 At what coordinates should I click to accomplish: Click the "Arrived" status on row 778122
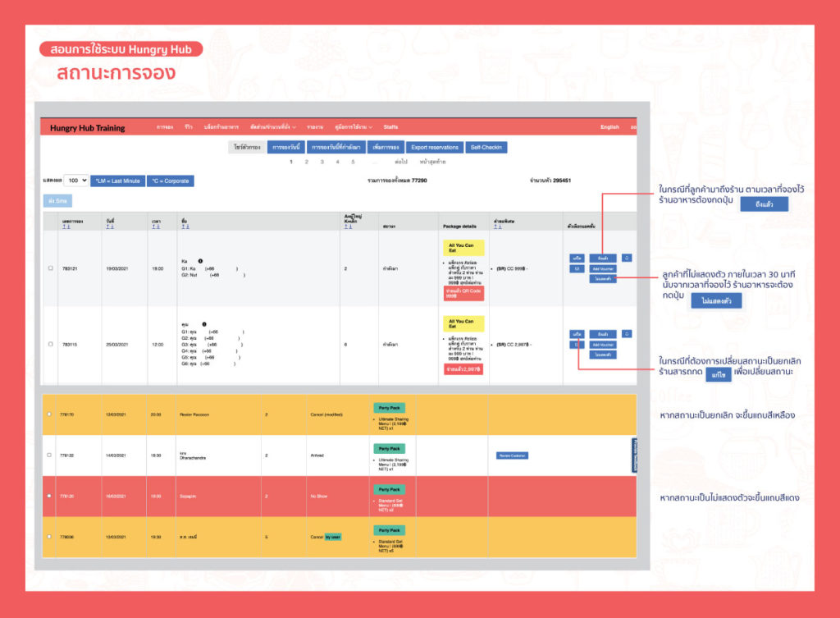click(317, 455)
